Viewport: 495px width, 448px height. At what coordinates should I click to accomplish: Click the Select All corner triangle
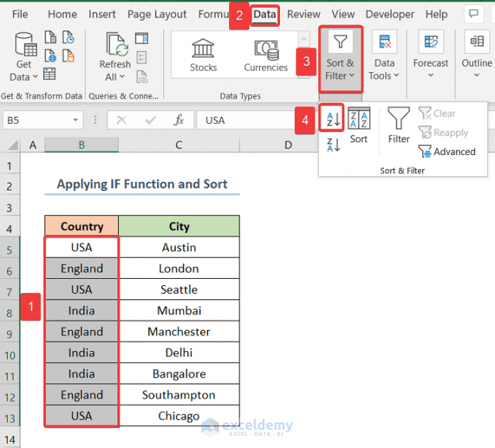(x=13, y=145)
